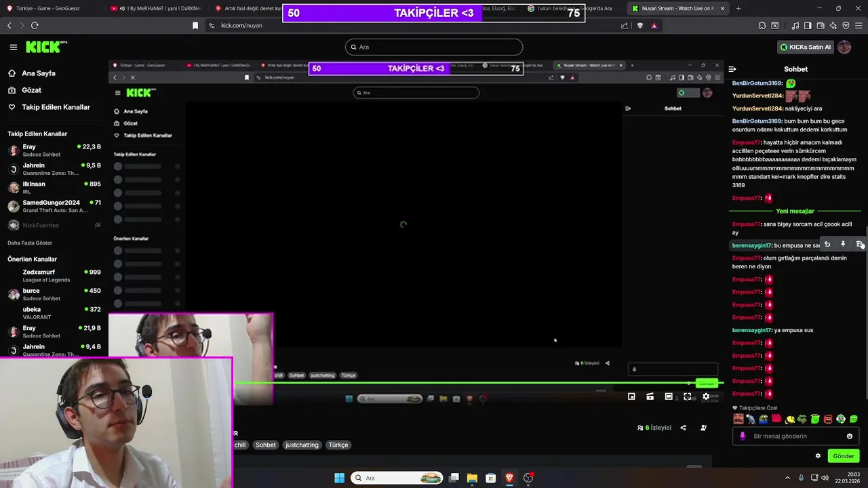Close the Nuyan Stream tab
The image size is (868, 488).
722,8
